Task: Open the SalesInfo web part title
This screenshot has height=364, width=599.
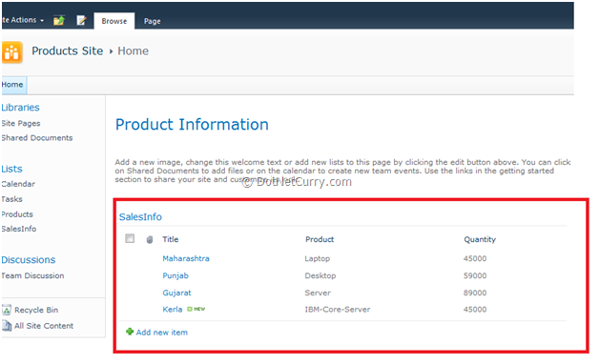Action: [140, 216]
